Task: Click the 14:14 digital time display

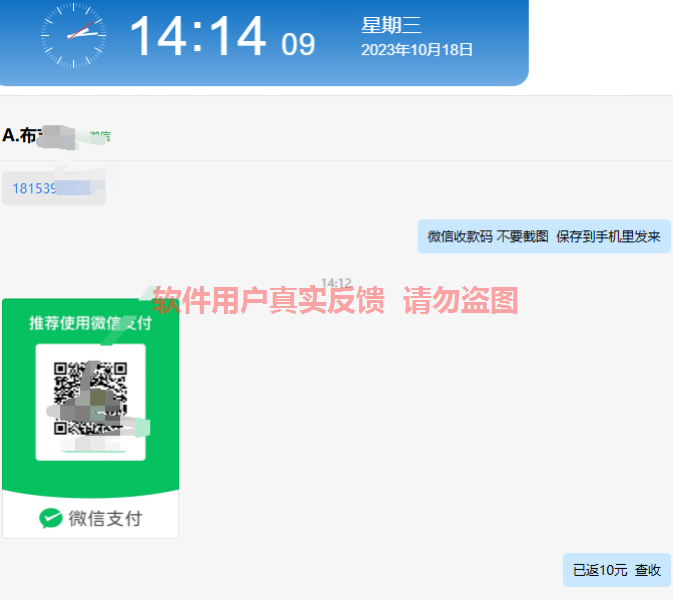Action: coord(198,36)
